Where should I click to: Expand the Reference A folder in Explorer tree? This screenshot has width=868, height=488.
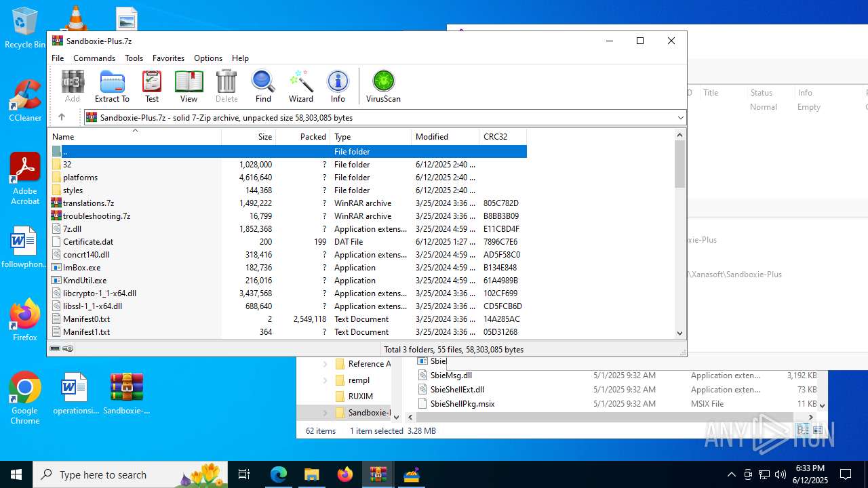pos(325,364)
